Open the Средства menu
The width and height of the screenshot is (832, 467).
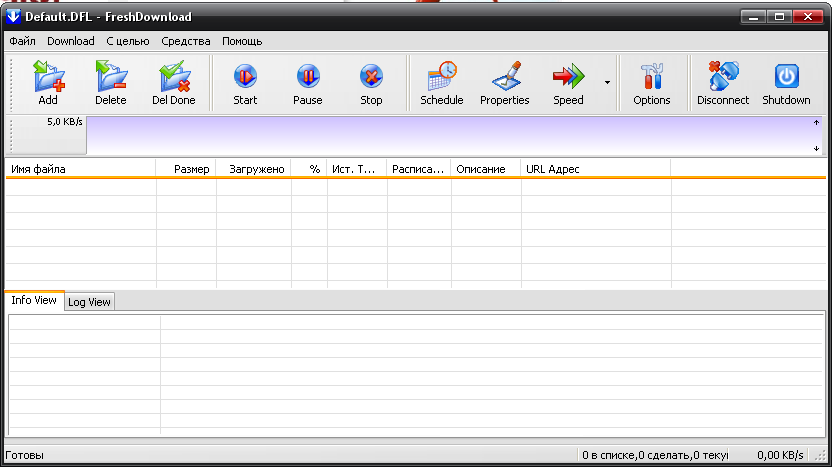pos(186,41)
